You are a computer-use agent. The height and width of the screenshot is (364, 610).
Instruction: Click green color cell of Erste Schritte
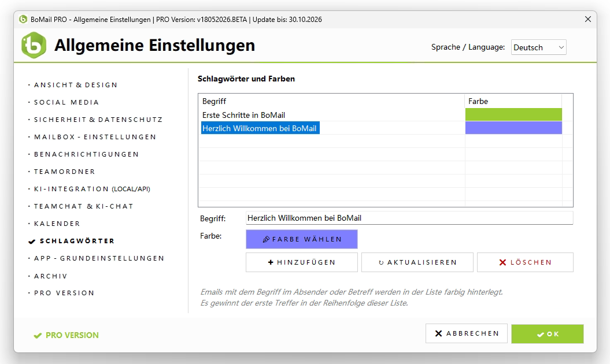[513, 114]
